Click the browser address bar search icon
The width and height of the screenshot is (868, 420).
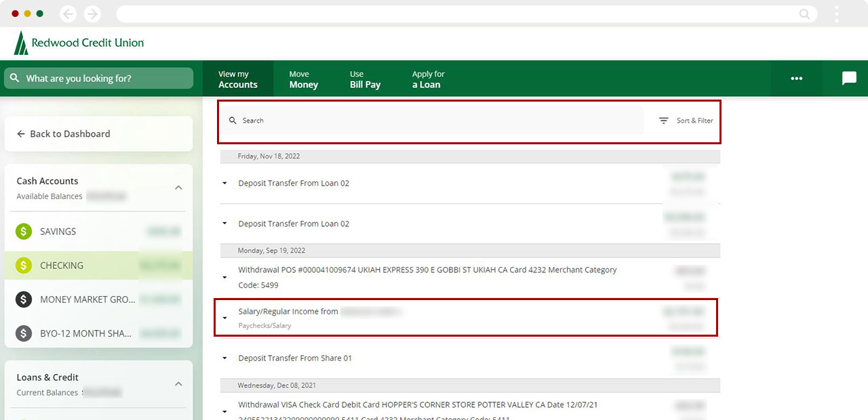(x=805, y=14)
